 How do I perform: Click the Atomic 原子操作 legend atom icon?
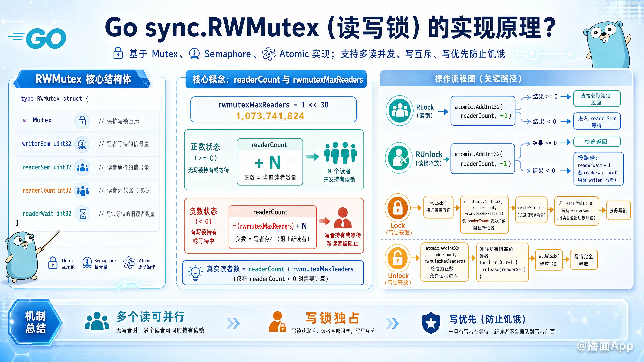(129, 263)
